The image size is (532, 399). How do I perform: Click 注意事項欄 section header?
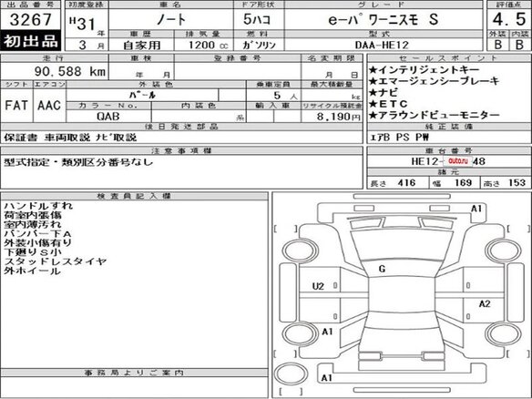click(181, 150)
